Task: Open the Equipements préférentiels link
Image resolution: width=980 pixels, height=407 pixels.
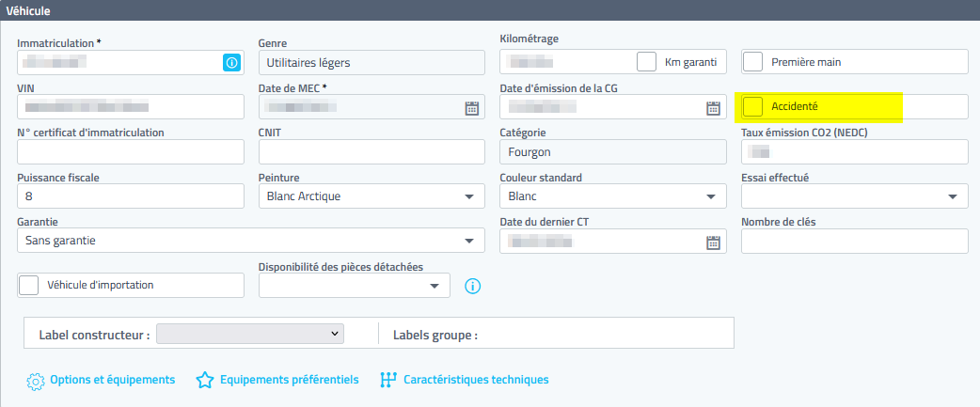Action: point(290,380)
